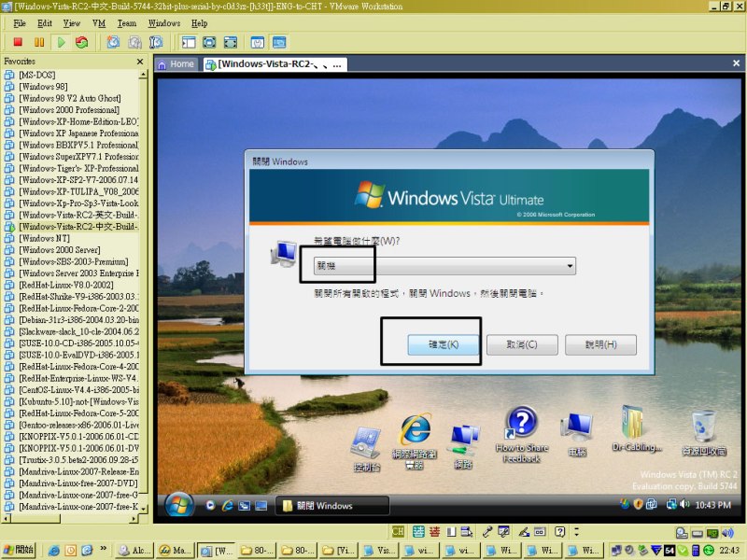This screenshot has width=747, height=560.
Task: Click Favorites list scroll-down arrow
Action: pyautogui.click(x=143, y=509)
